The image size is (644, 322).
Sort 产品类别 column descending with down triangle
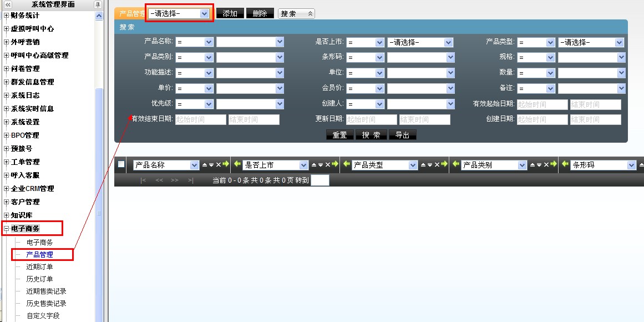click(539, 165)
